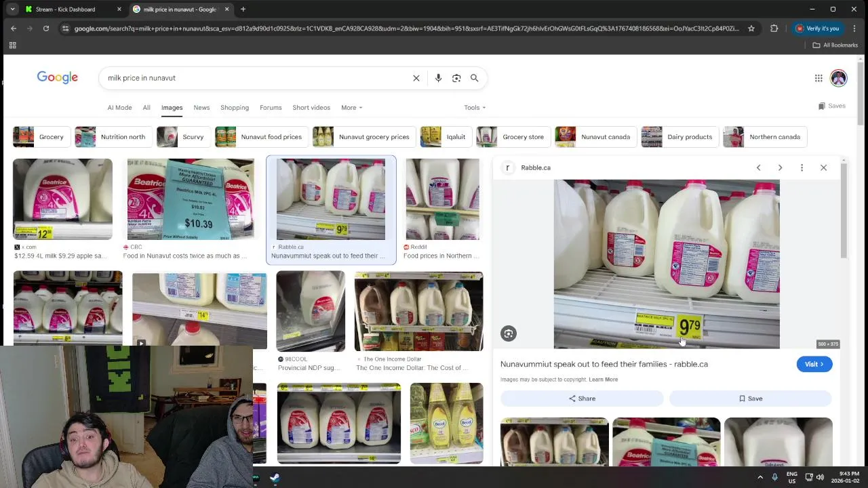Select the Nunavut canada chip

click(x=595, y=137)
